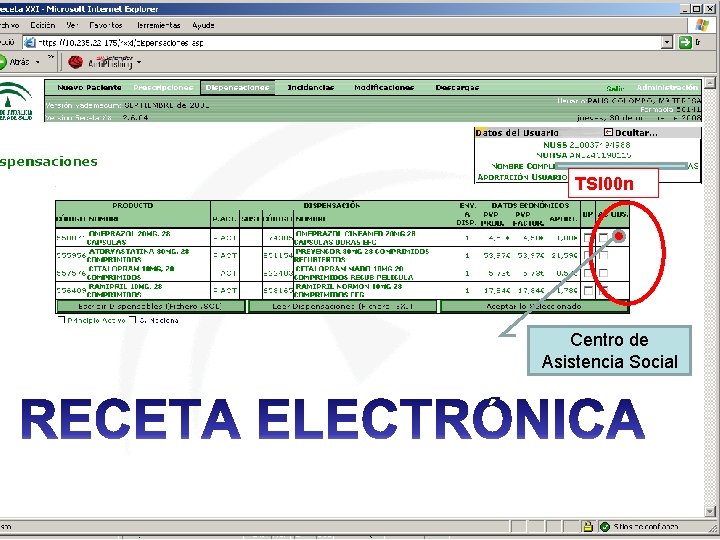Tick the AC checkbox for Prevencor row
The width and height of the screenshot is (720, 540).
[603, 255]
